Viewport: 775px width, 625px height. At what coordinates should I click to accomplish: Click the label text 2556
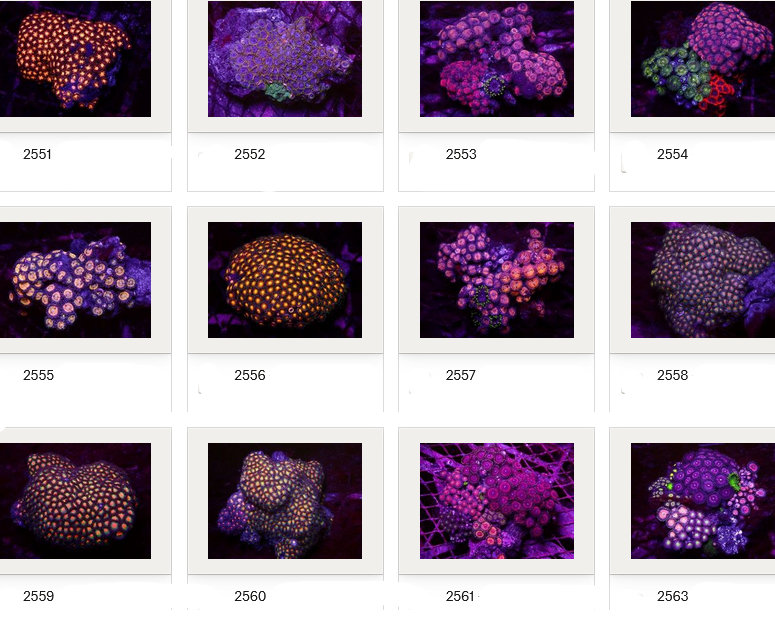[250, 375]
